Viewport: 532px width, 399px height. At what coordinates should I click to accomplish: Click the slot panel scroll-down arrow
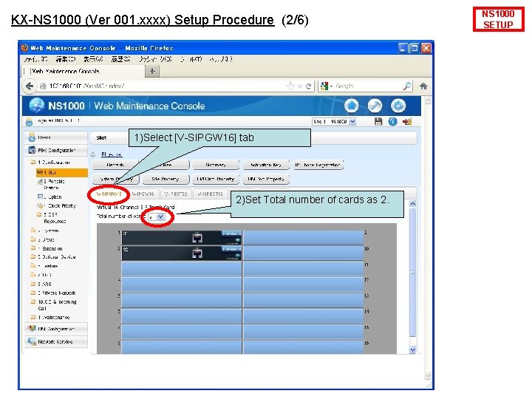coord(413,349)
